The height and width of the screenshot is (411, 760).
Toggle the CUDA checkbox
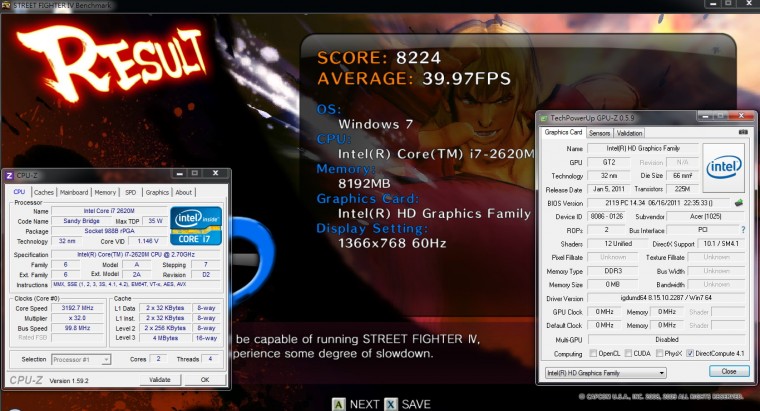point(628,353)
